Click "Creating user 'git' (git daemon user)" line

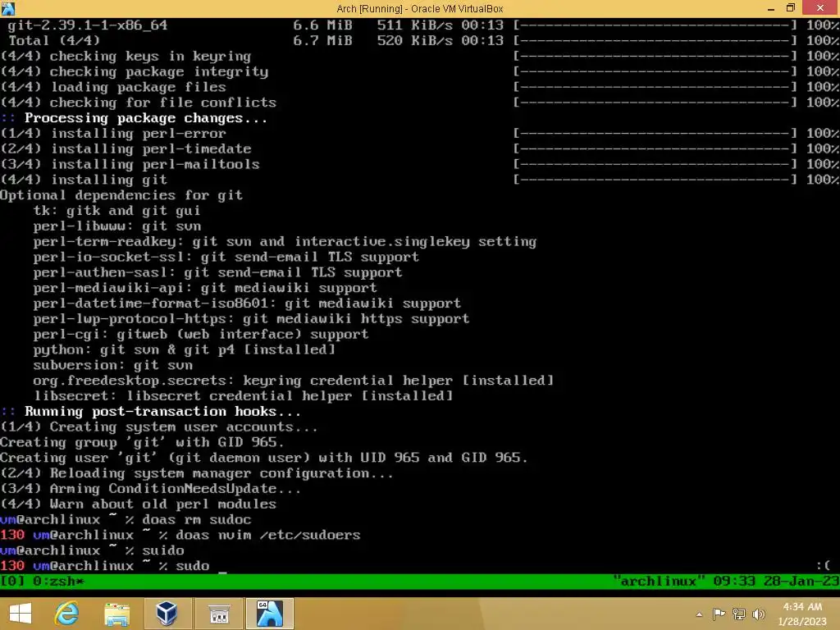point(263,458)
